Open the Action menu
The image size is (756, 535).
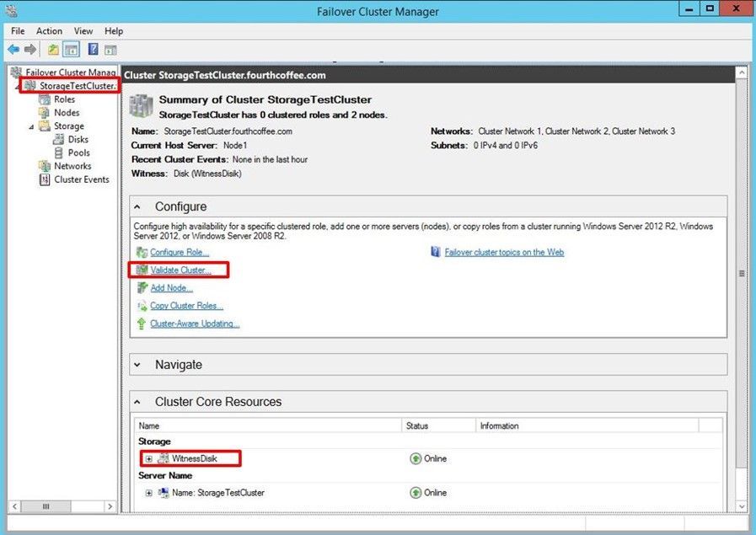pos(49,31)
